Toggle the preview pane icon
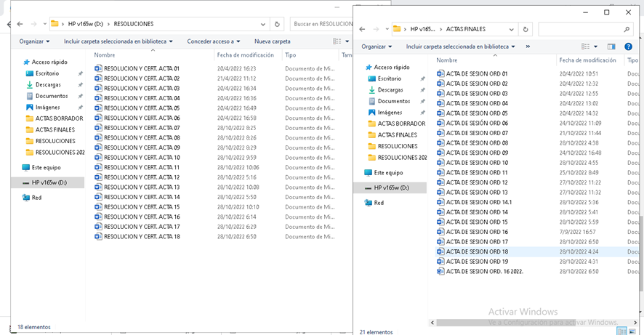The height and width of the screenshot is (335, 644). click(x=611, y=47)
